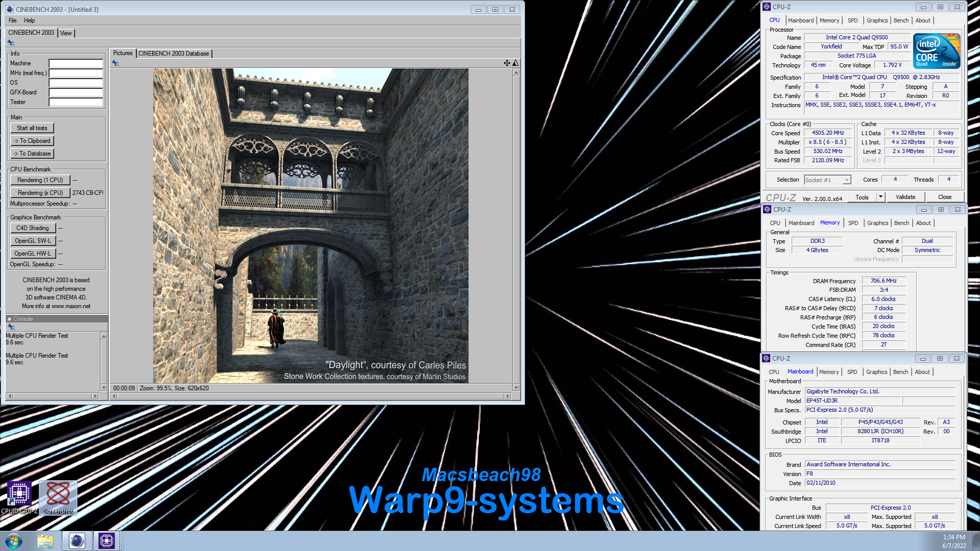Open Windows Explorer from the taskbar
The height and width of the screenshot is (551, 980).
pos(45,541)
